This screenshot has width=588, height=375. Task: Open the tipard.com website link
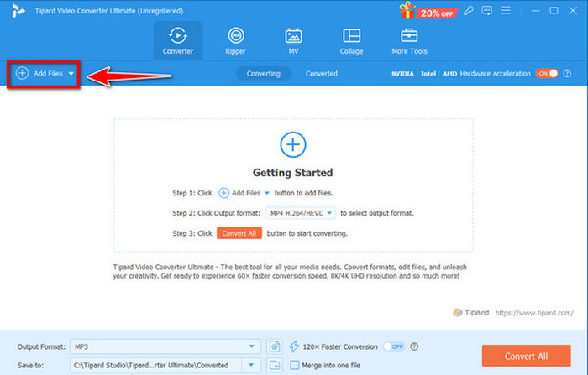point(534,313)
